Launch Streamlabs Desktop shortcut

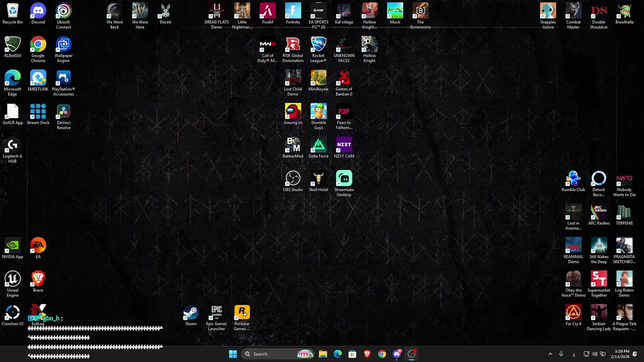click(344, 184)
